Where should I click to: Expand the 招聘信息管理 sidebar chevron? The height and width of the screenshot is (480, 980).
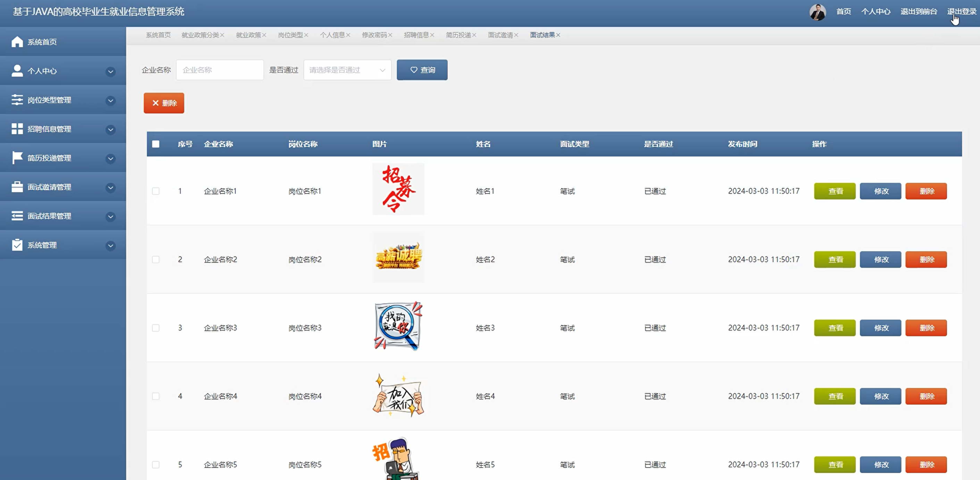tap(110, 130)
